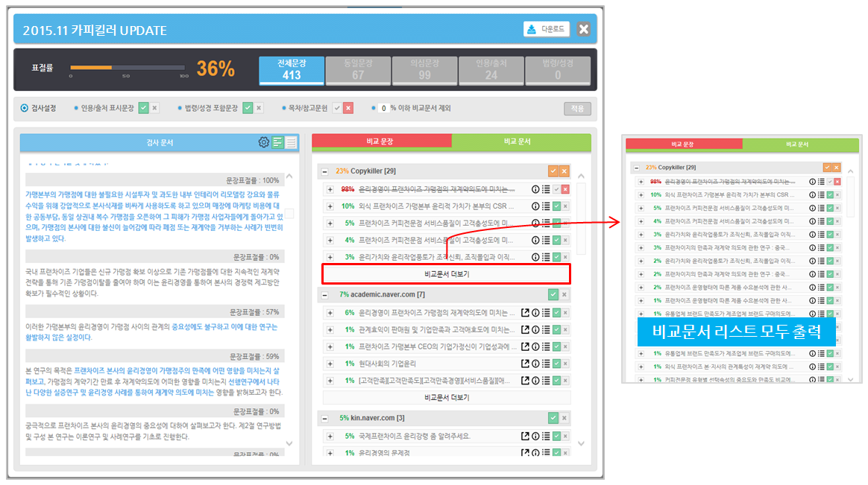
Task: Open external link for 국제프랜차이즈 윤리강령 entry
Action: pyautogui.click(x=525, y=436)
